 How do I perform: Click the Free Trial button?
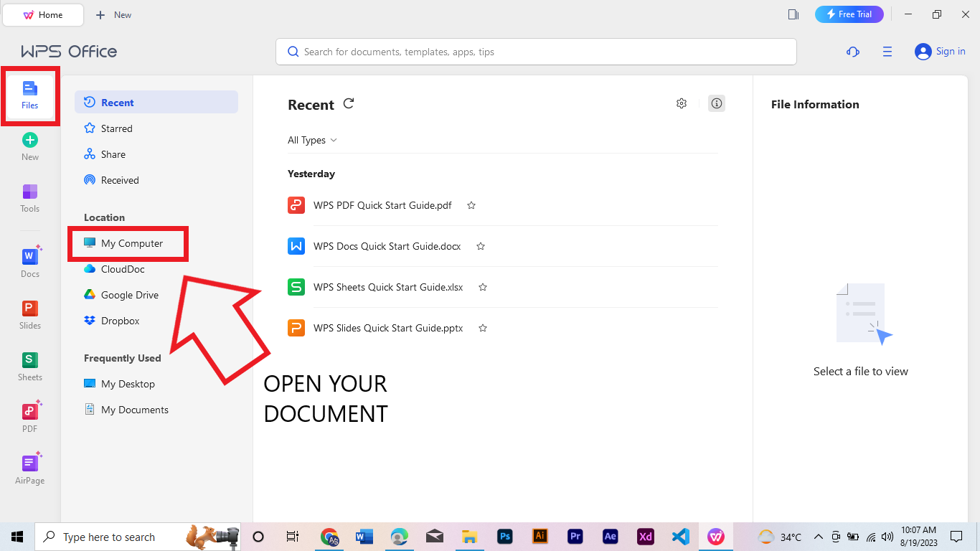tap(849, 14)
